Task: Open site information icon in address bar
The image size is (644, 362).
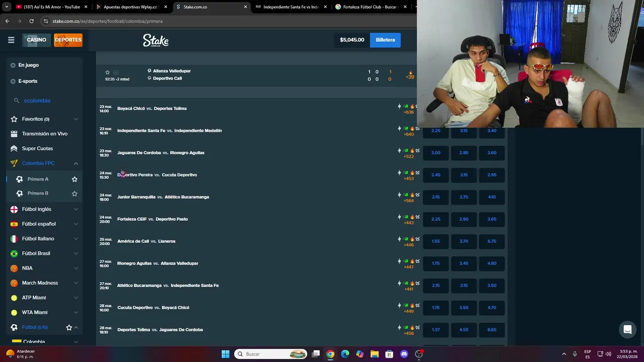Action: coord(46,21)
